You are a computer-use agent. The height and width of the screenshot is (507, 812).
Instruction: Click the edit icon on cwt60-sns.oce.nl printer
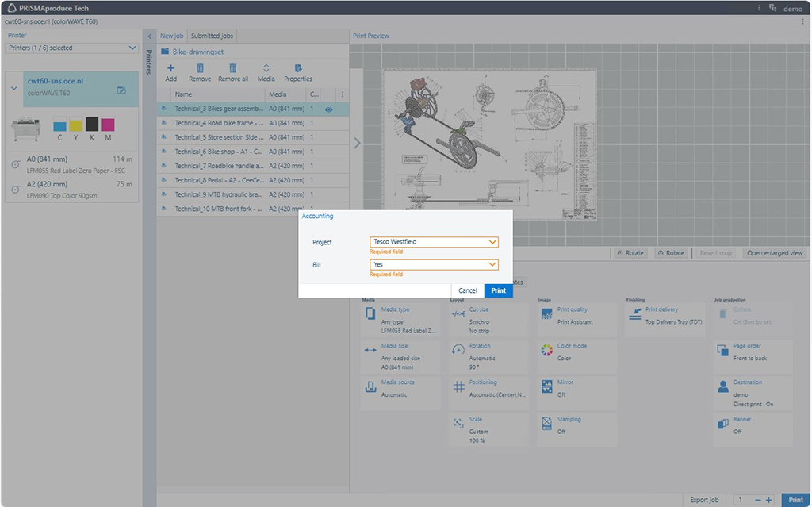tap(121, 90)
